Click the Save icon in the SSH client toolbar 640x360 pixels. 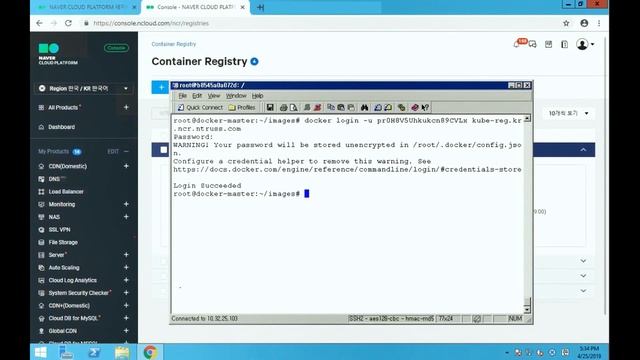click(x=270, y=107)
